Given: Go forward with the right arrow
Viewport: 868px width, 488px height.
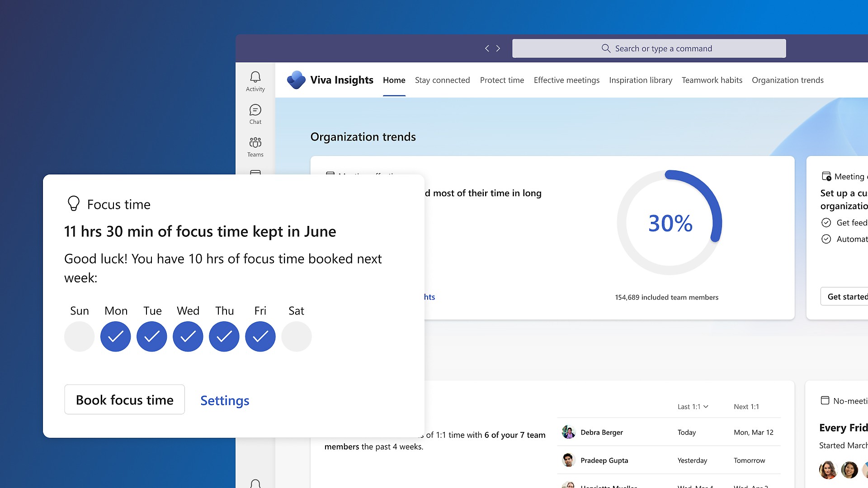Looking at the screenshot, I should point(498,48).
